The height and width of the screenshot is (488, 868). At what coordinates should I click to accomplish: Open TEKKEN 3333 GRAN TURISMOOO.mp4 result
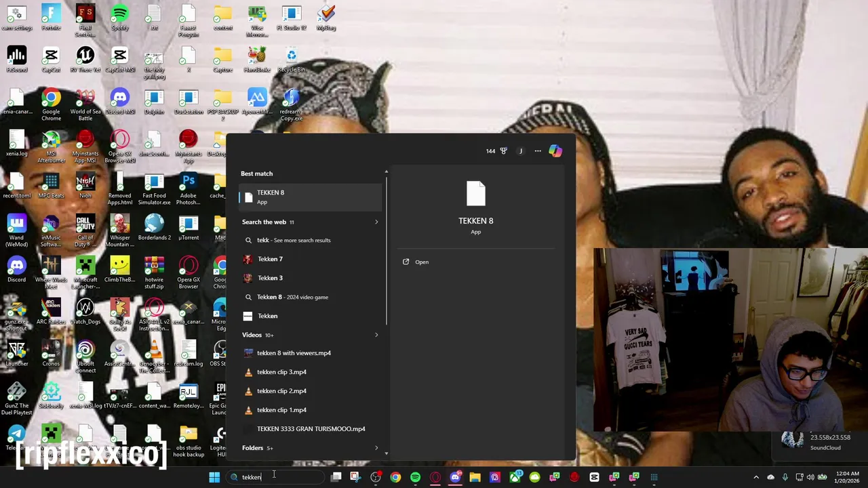(x=310, y=429)
